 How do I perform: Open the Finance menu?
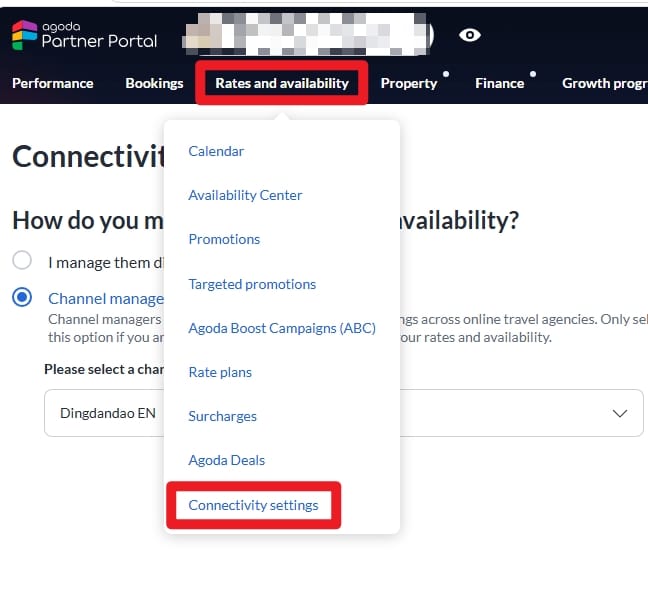coord(499,83)
